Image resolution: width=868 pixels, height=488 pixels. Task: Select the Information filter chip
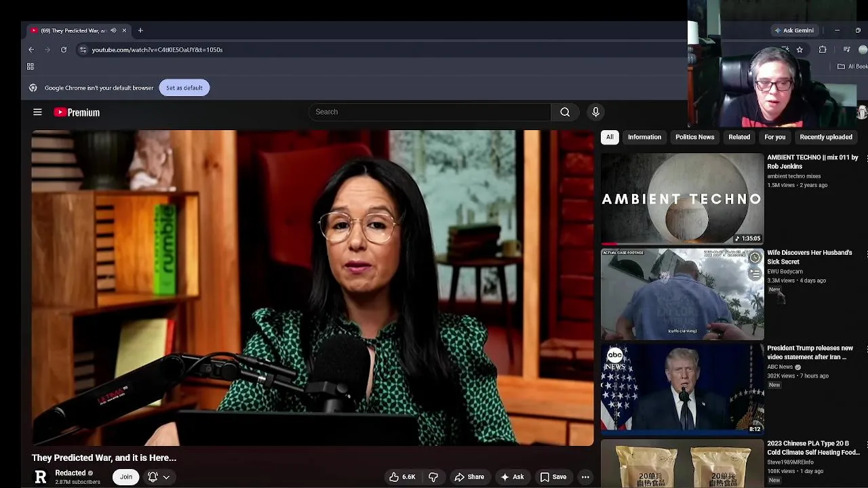644,137
